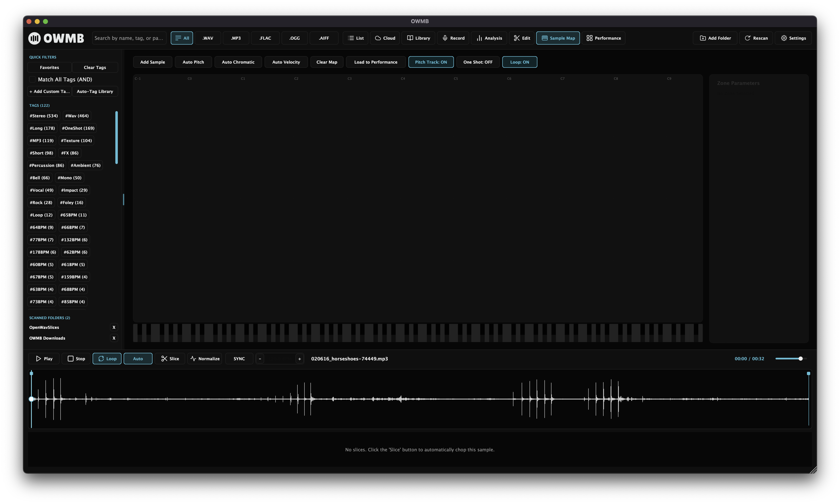Filter by .WAV files
840x504 pixels.
208,38
